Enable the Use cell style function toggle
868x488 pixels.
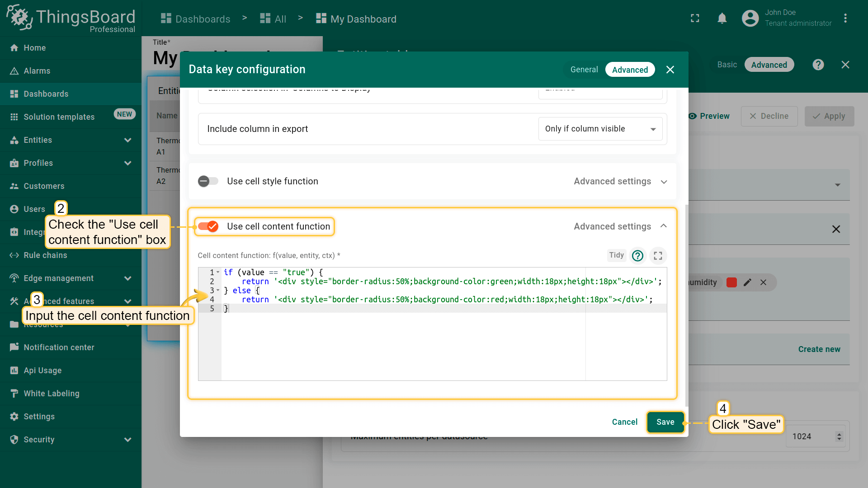point(208,181)
